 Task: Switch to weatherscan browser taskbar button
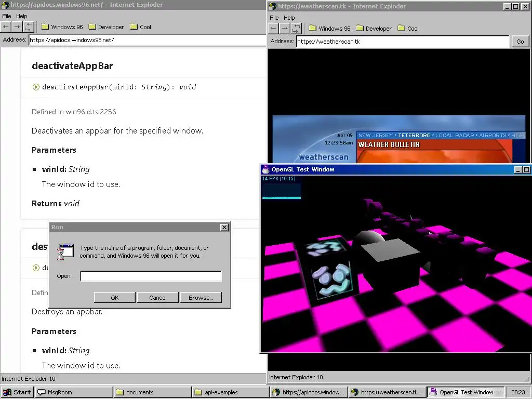pos(388,392)
